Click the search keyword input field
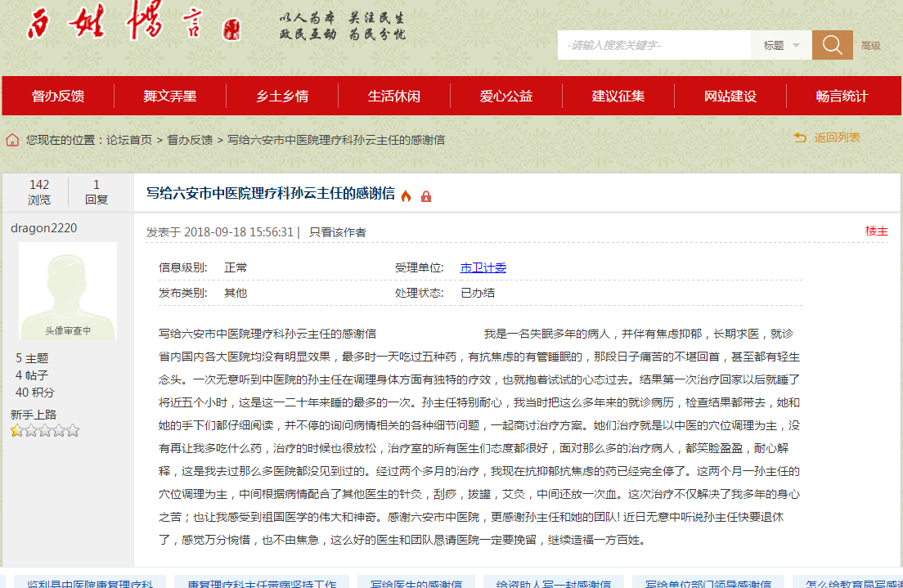Image resolution: width=903 pixels, height=588 pixels. (654, 46)
